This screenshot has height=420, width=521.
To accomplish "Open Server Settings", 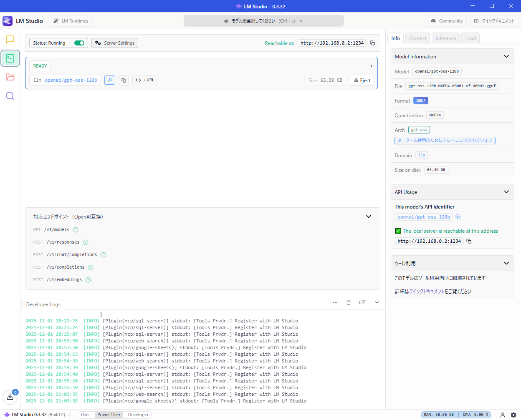I will [x=114, y=43].
